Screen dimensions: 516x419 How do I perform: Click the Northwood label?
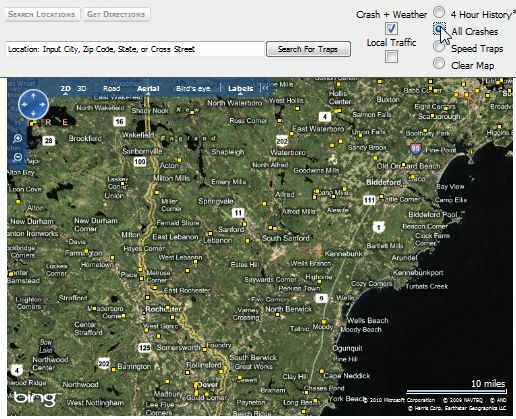[80, 384]
